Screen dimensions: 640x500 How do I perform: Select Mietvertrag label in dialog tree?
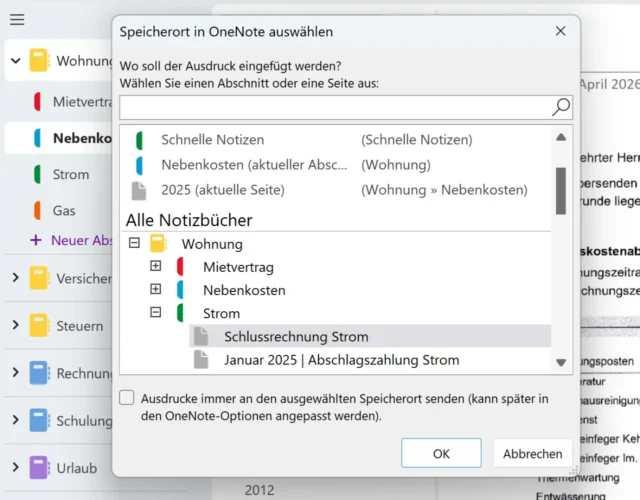[238, 267]
